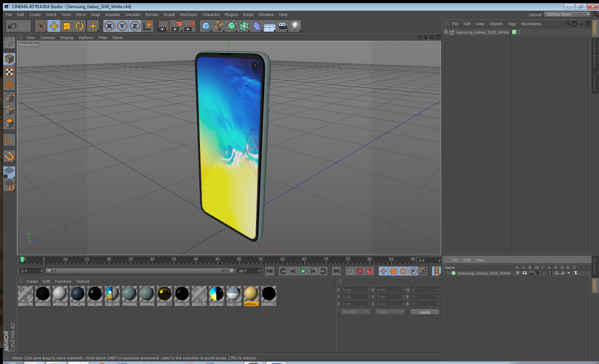Viewport: 599px width, 364px height.
Task: Toggle layer visibility for Samsung_Galaxy_S10E_White
Action: [524, 273]
